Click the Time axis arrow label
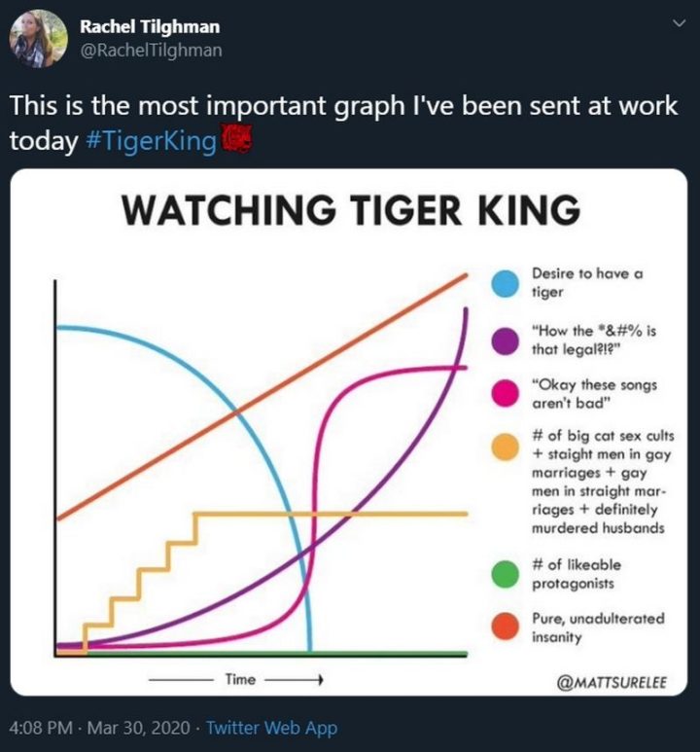This screenshot has width=700, height=752. tap(239, 679)
